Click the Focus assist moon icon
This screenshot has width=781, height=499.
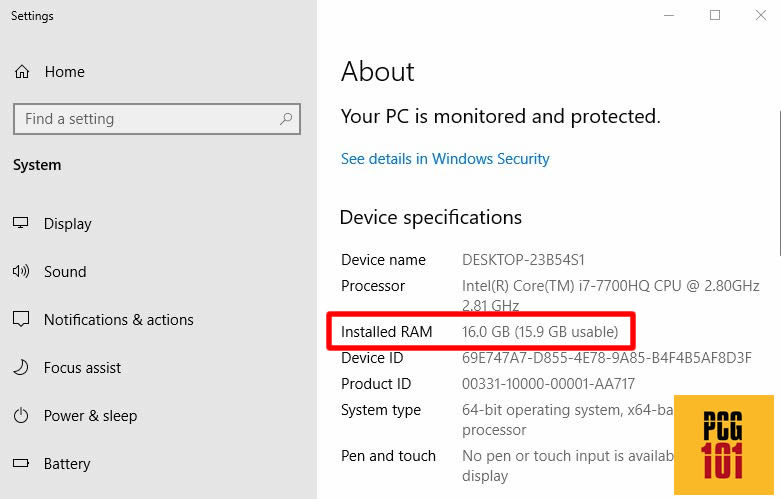pyautogui.click(x=21, y=368)
